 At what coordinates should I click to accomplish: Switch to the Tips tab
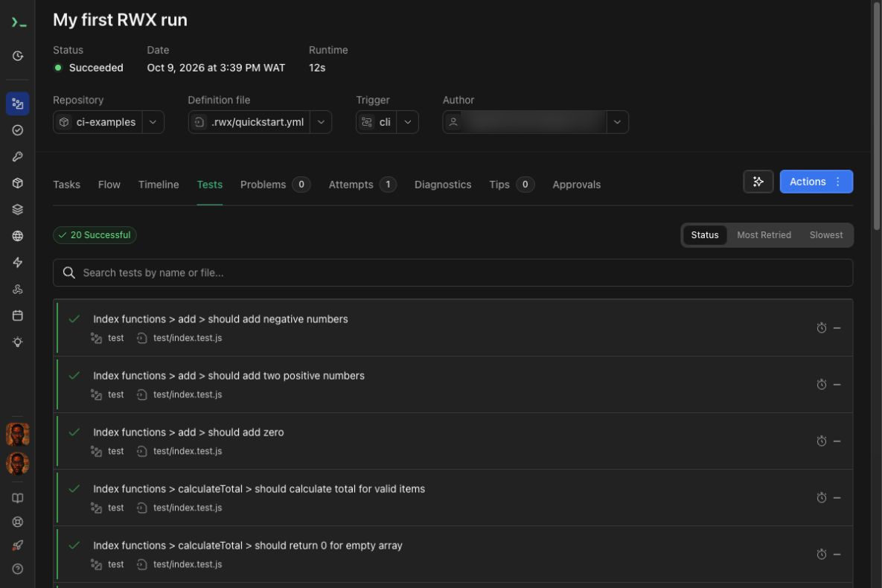pos(511,185)
